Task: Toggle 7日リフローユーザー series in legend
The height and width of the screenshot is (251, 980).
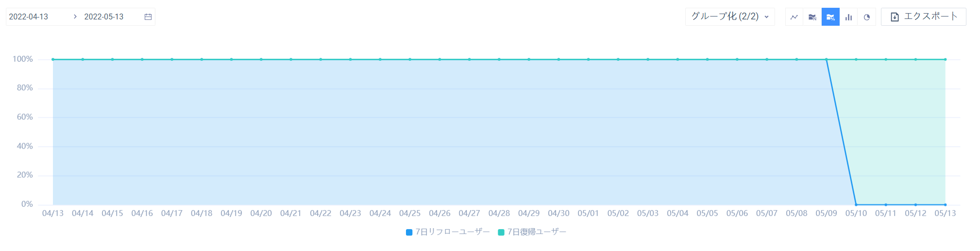Action: point(448,232)
